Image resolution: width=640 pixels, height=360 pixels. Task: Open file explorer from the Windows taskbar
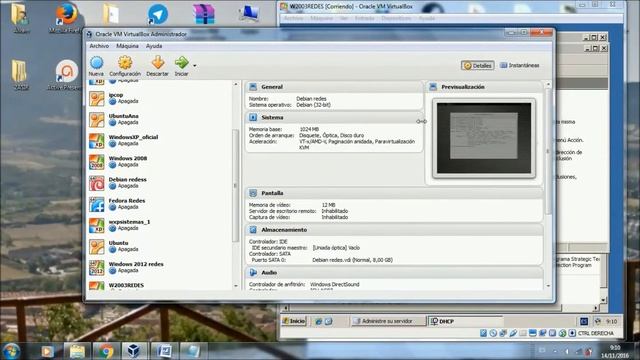pos(77,351)
